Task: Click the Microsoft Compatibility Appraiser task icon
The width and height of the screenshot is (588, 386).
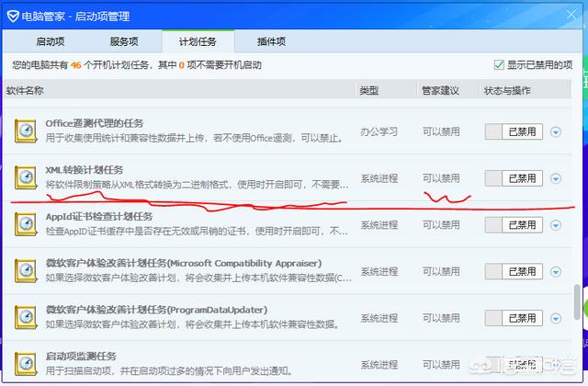Action: coord(27,271)
